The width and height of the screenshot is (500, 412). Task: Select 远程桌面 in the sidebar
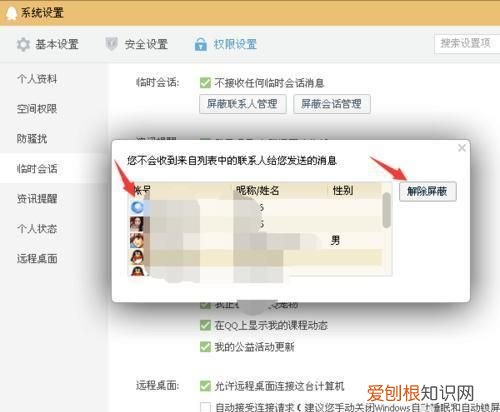[x=37, y=259]
